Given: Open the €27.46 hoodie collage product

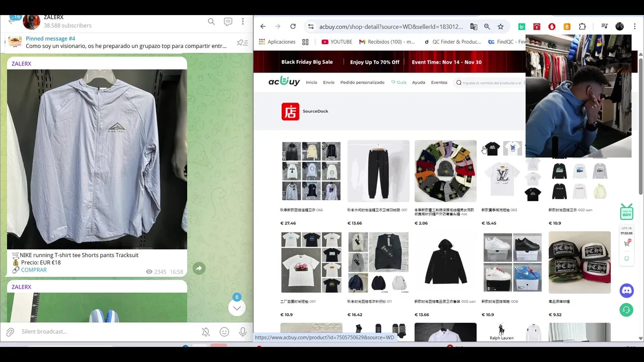Looking at the screenshot, I should click(311, 171).
